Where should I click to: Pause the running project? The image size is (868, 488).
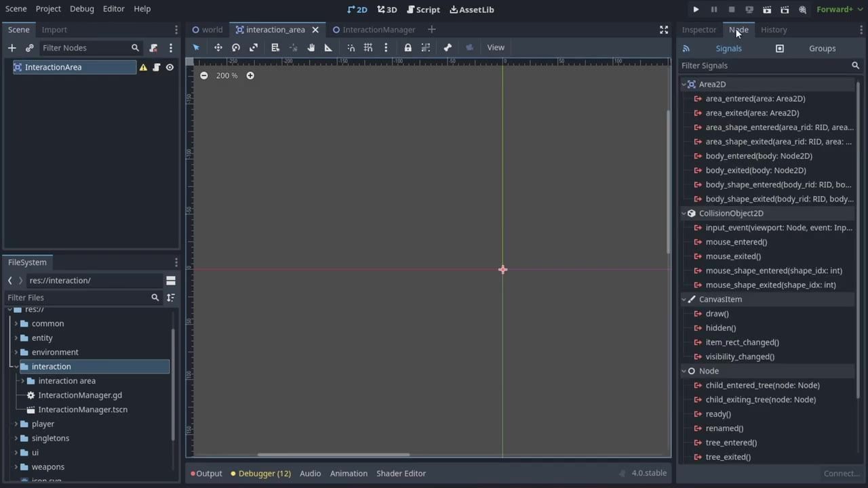pos(714,9)
